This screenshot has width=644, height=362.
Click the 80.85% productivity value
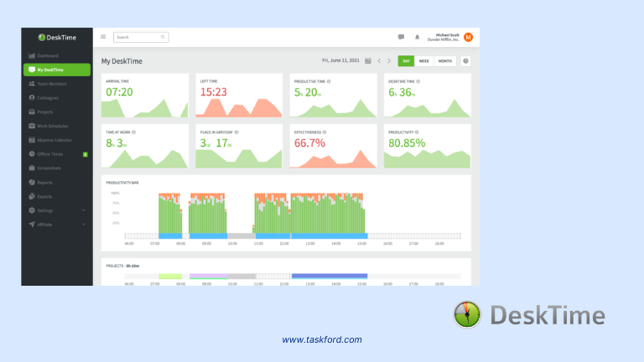[407, 143]
